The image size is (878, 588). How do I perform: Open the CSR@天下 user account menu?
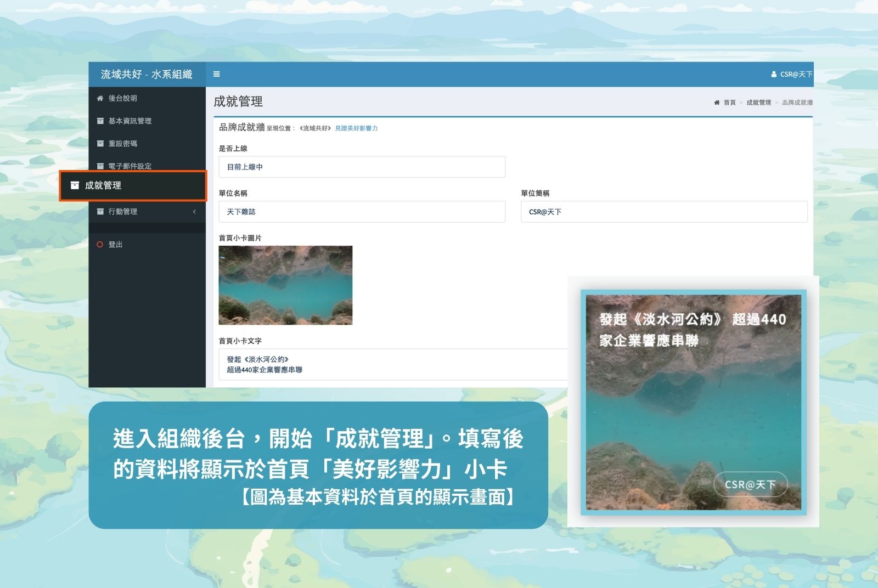(791, 74)
